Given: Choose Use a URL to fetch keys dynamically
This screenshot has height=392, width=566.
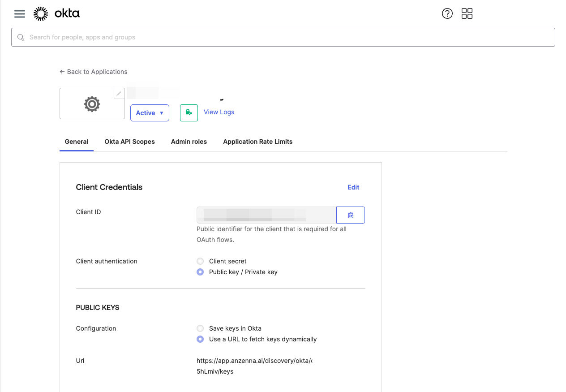Looking at the screenshot, I should [x=200, y=339].
